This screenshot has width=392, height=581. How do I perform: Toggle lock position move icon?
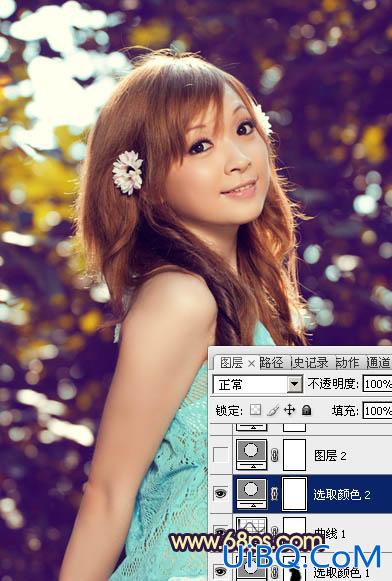pos(289,410)
